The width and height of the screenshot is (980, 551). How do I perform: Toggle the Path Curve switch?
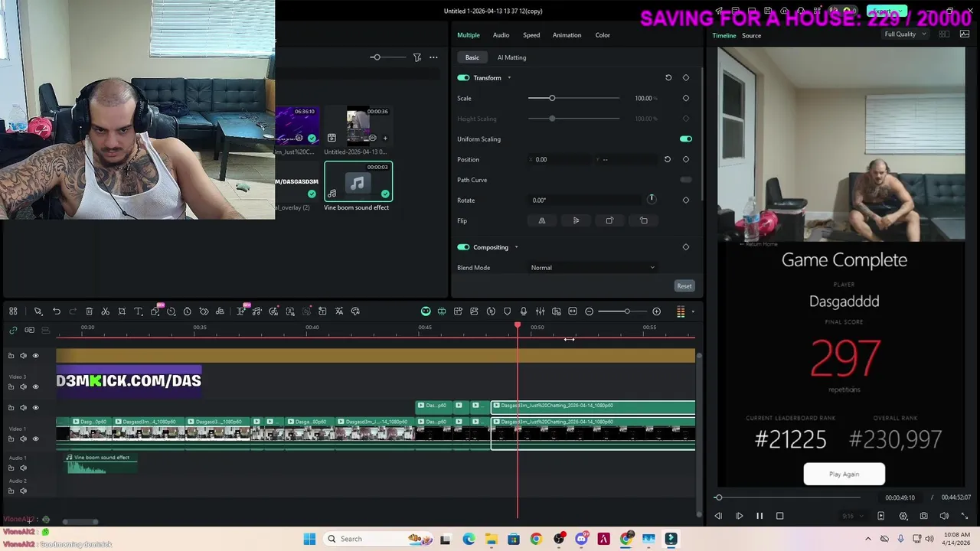pyautogui.click(x=686, y=180)
